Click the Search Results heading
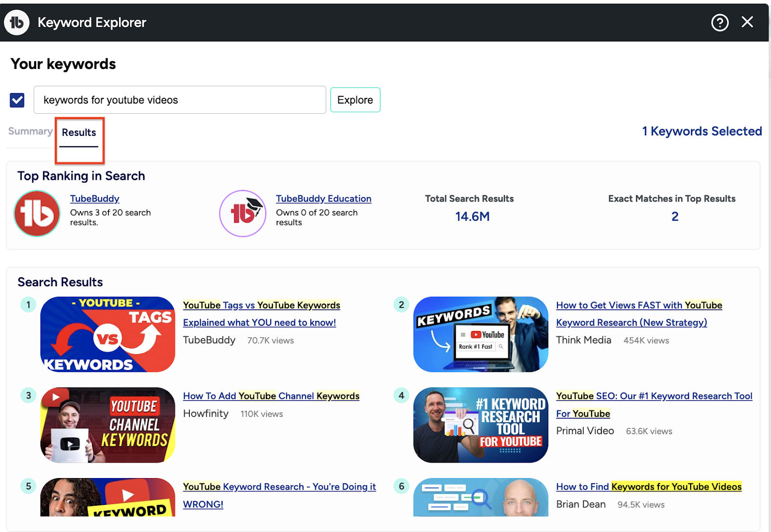This screenshot has width=771, height=532. (x=60, y=282)
